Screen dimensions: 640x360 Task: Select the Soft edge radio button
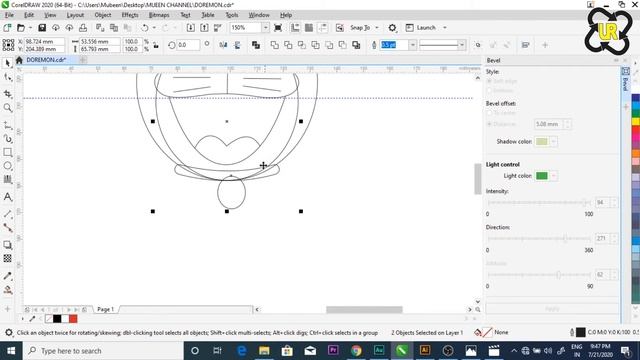point(489,81)
